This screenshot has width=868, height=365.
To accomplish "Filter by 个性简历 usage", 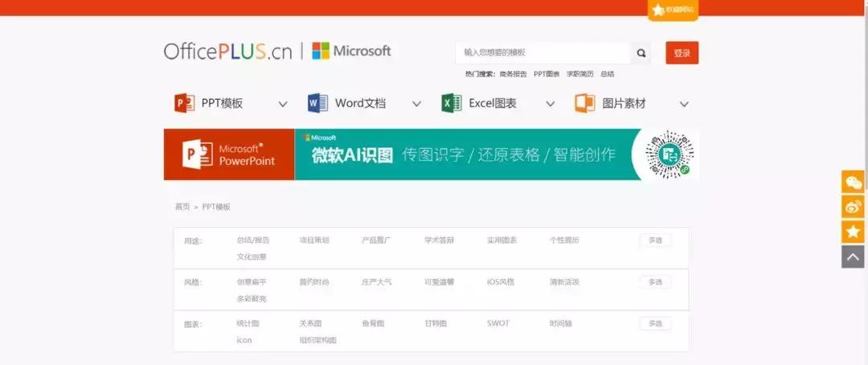I will point(565,240).
